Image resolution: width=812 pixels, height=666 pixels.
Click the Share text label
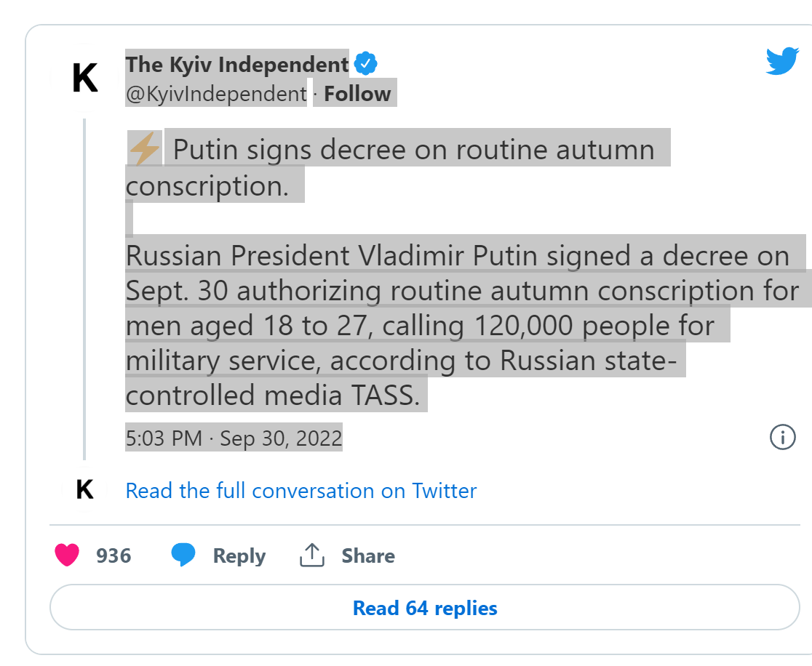click(368, 555)
